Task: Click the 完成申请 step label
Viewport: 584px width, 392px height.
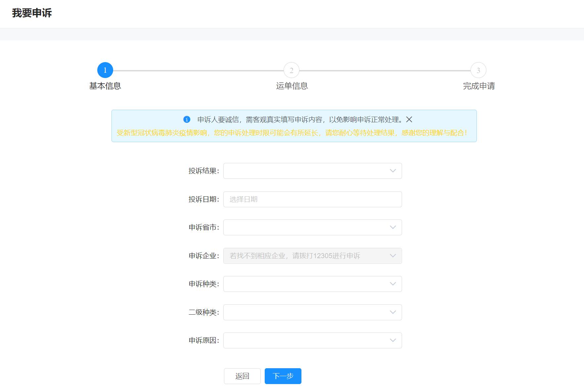Action: point(478,86)
